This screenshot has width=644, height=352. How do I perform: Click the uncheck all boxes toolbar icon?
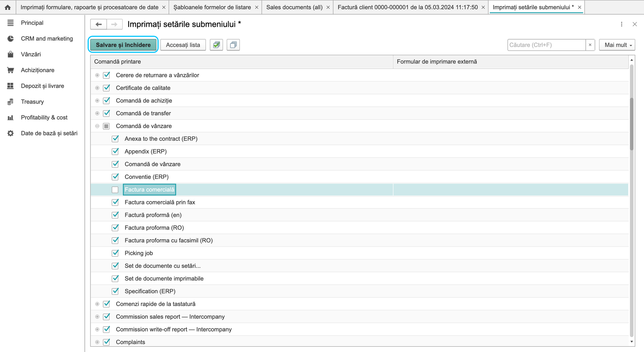(x=233, y=45)
